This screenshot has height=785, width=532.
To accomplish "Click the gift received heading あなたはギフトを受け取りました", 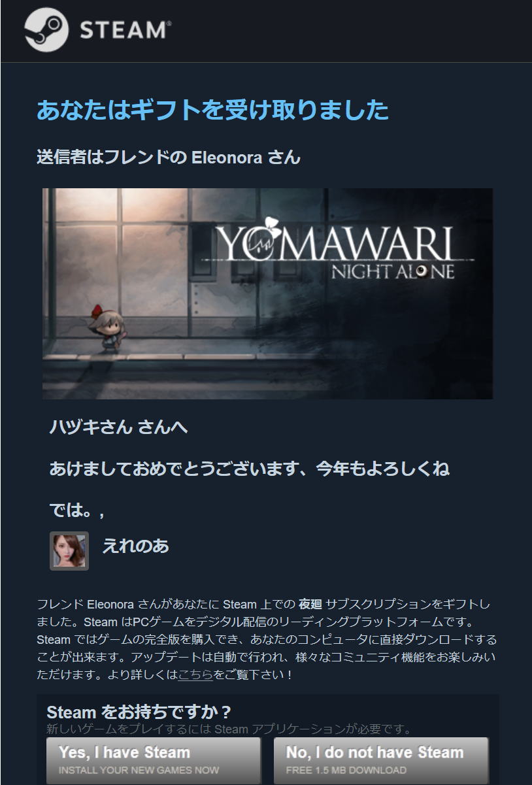I will pyautogui.click(x=213, y=110).
